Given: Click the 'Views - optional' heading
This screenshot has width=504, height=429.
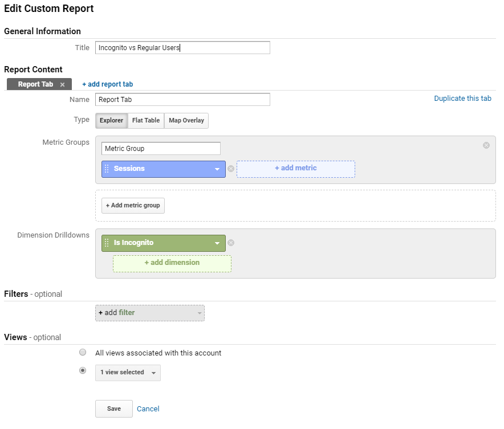Looking at the screenshot, I should [x=32, y=337].
